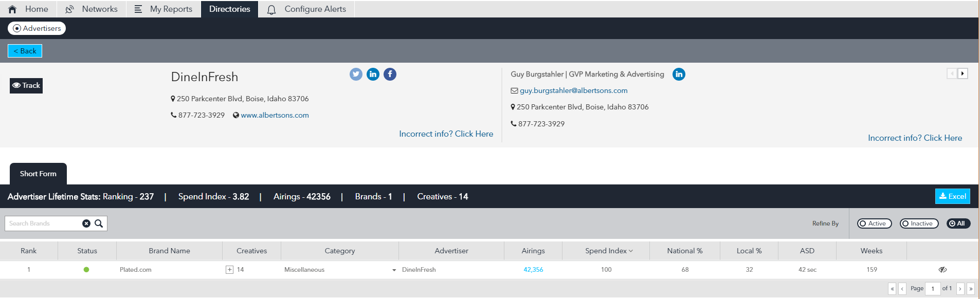
Task: Click Incorrect info link under DineInFresh
Action: click(446, 134)
